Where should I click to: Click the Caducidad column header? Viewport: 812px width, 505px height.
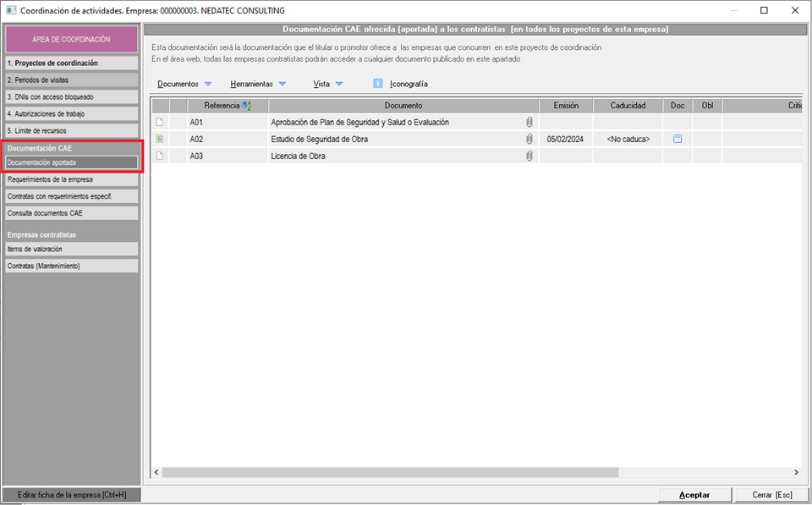click(x=626, y=106)
